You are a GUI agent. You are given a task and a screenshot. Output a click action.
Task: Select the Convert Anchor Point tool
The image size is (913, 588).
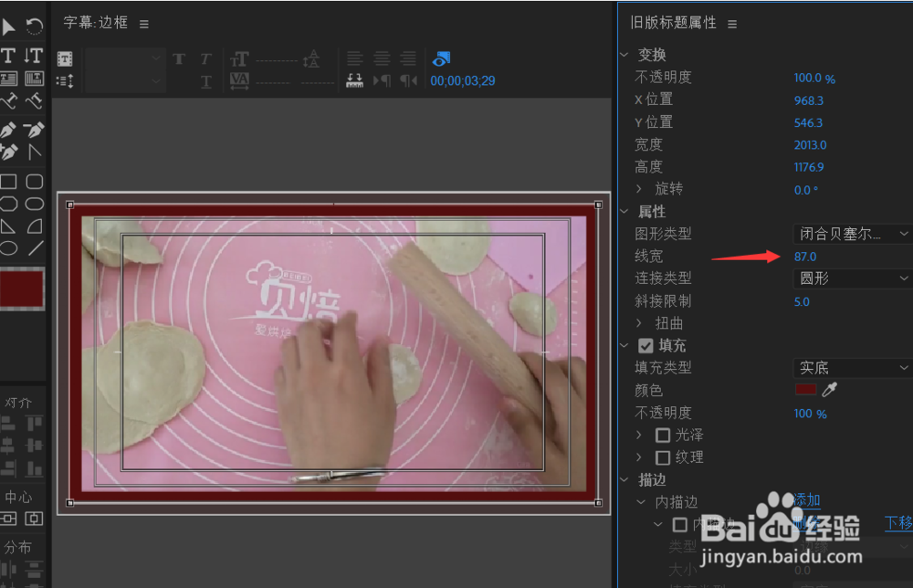pos(35,152)
